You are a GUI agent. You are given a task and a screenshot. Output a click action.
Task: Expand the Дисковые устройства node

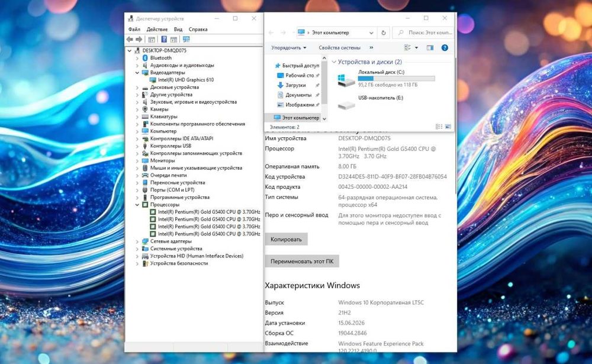pos(137,87)
